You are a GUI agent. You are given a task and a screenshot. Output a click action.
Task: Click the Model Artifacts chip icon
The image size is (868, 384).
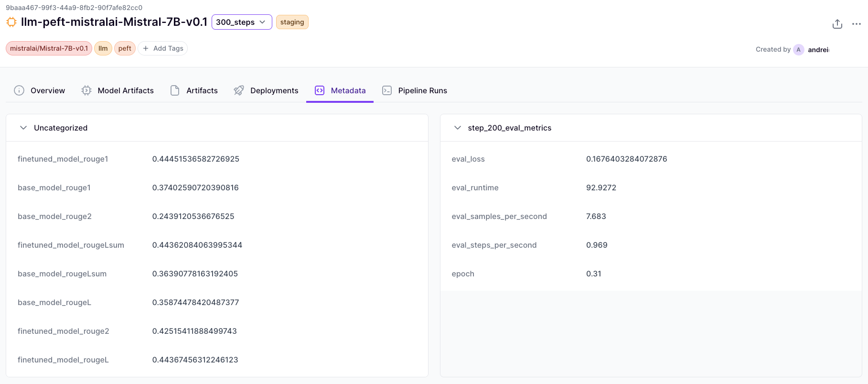tap(86, 90)
